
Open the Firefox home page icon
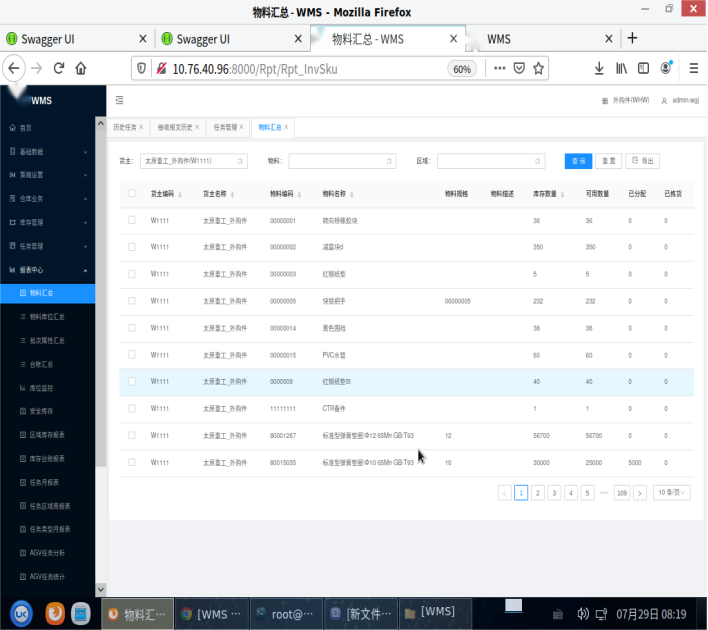pyautogui.click(x=81, y=68)
